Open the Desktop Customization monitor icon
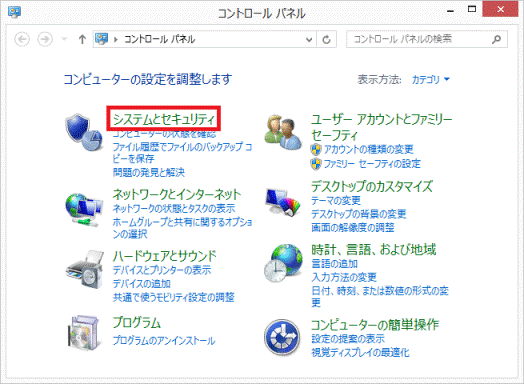The image size is (524, 384). pos(283,202)
